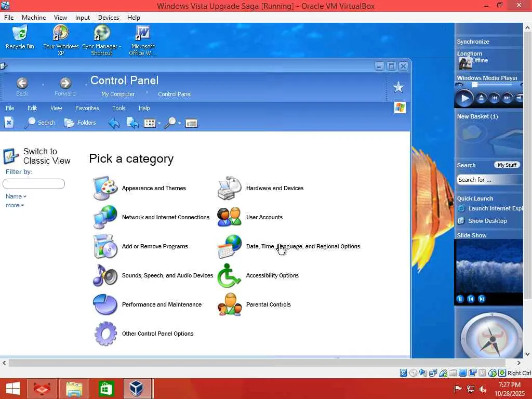Click the My Stuff search scope button

pos(507,165)
